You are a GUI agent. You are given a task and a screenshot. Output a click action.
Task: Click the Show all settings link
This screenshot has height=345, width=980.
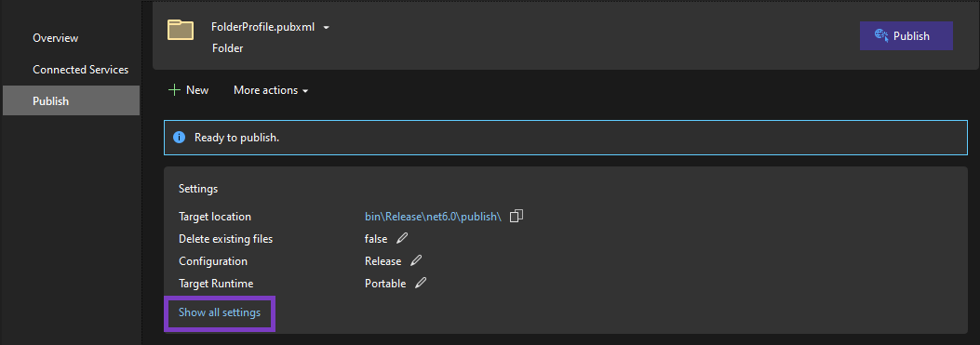[220, 312]
